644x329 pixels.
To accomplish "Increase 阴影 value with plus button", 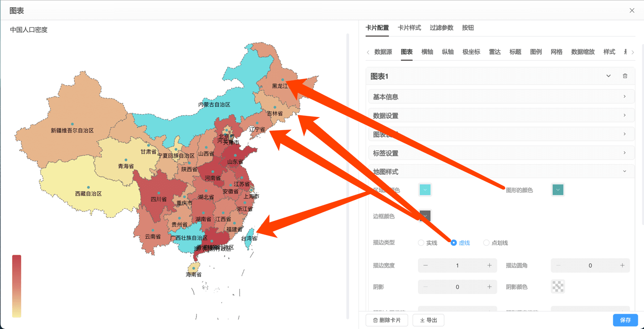I will 490,287.
